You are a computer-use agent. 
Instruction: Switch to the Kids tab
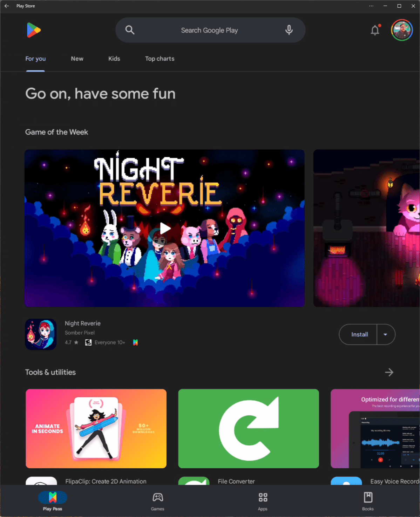[x=114, y=59]
